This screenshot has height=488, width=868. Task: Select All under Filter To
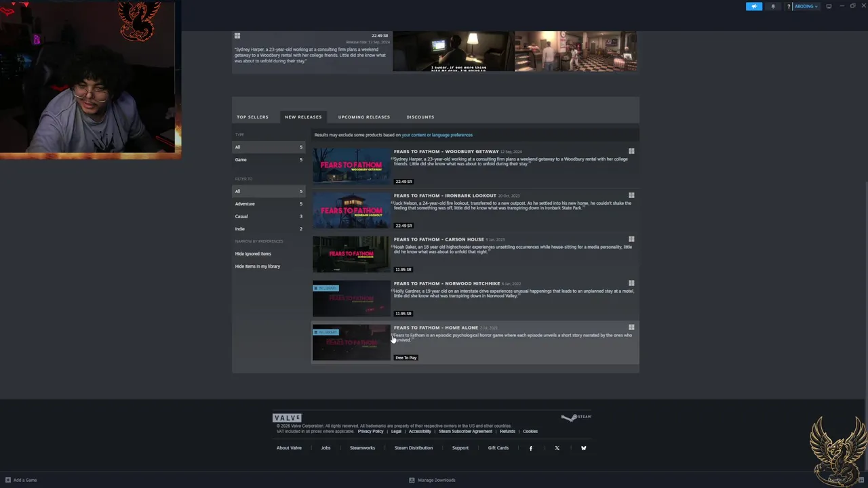point(269,191)
